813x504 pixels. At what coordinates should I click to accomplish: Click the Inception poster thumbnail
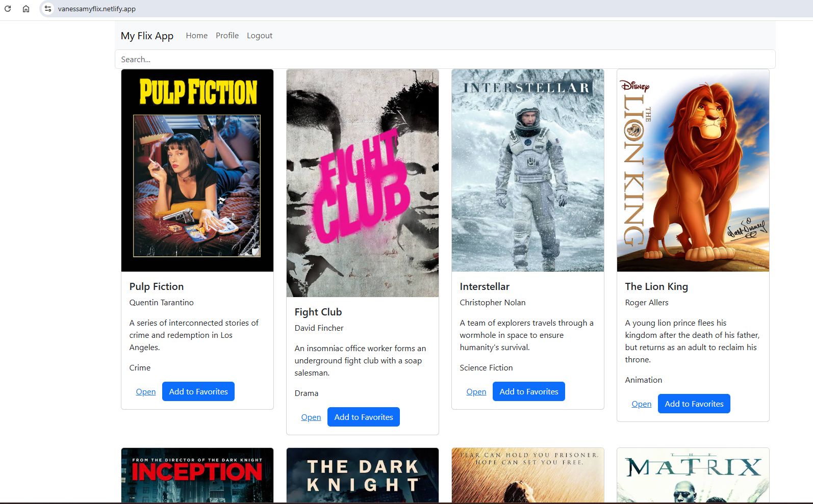click(x=197, y=475)
